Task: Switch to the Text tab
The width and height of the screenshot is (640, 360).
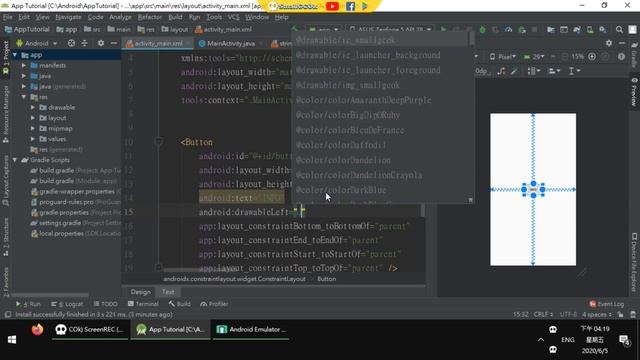Action: [x=168, y=292]
